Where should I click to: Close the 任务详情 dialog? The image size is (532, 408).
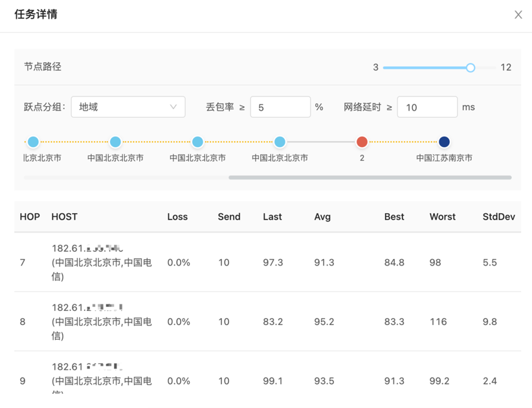[518, 15]
